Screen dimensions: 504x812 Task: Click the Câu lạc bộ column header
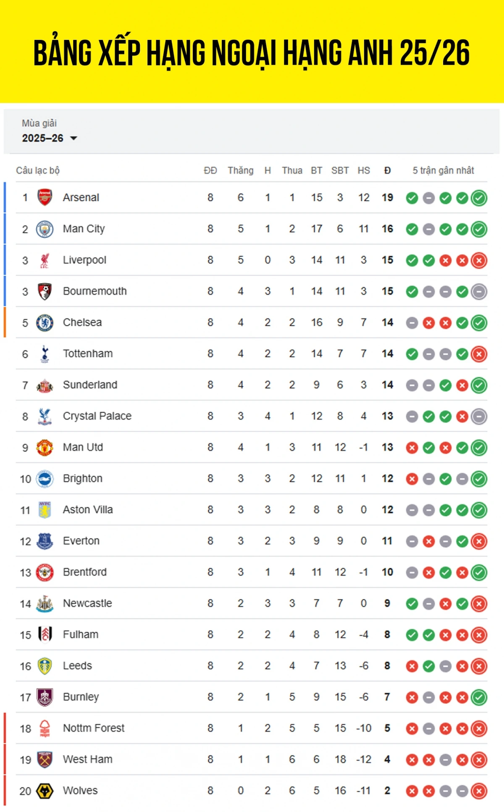pos(38,171)
